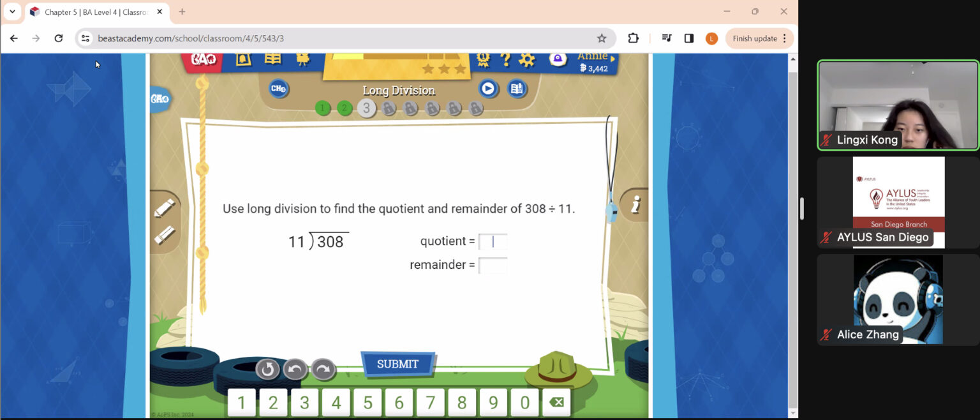Click keypad digit 8

tap(462, 402)
